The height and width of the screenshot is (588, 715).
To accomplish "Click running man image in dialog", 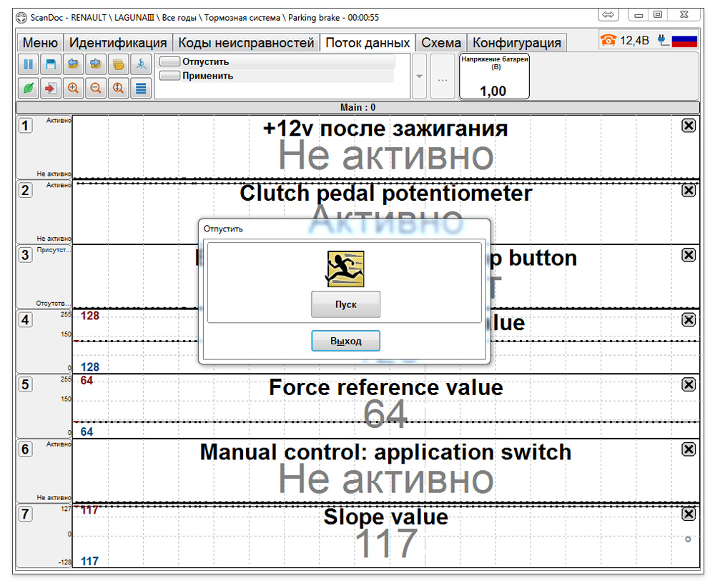I will pos(345,269).
